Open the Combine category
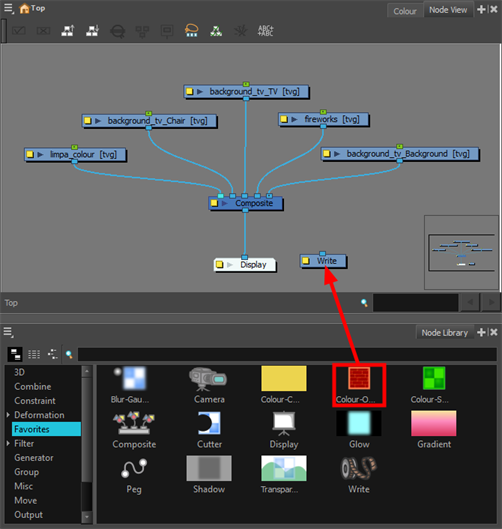This screenshot has height=529, width=502. click(x=33, y=386)
